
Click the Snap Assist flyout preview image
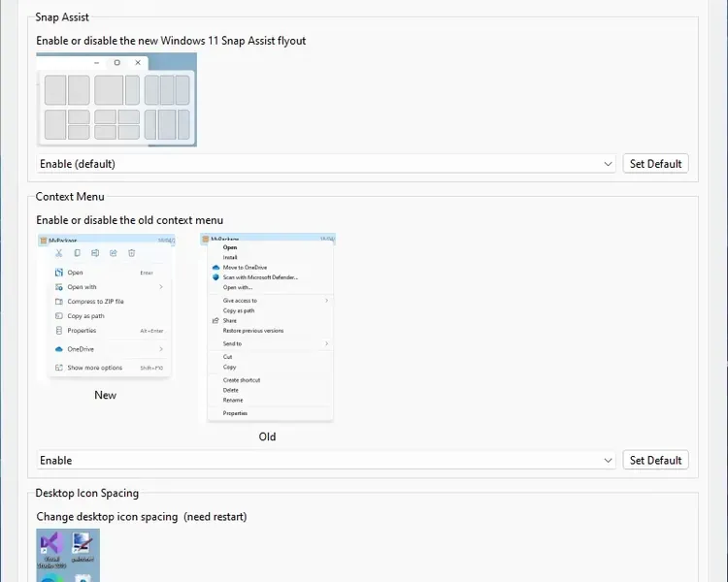[116, 99]
